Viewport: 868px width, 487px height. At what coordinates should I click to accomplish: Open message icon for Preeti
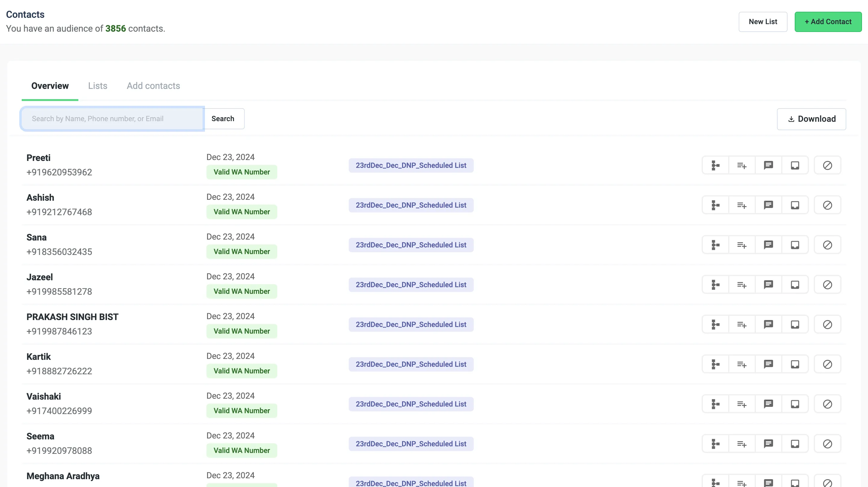[x=768, y=165]
